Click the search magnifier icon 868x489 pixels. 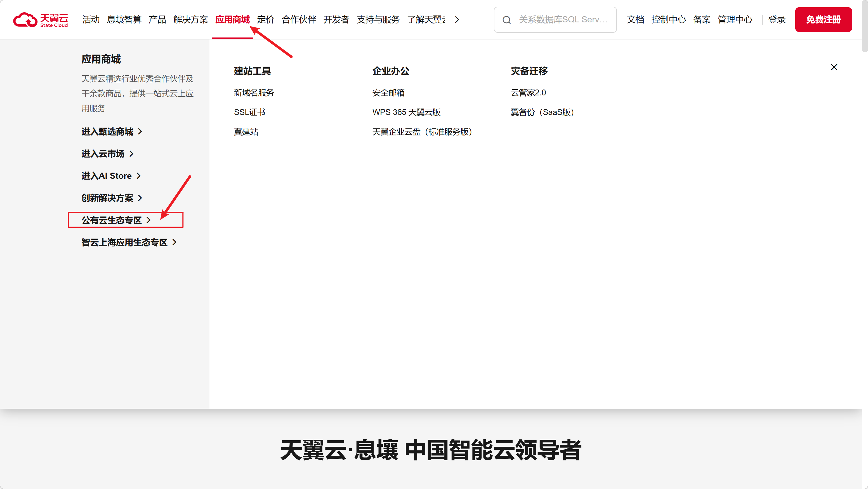point(506,20)
